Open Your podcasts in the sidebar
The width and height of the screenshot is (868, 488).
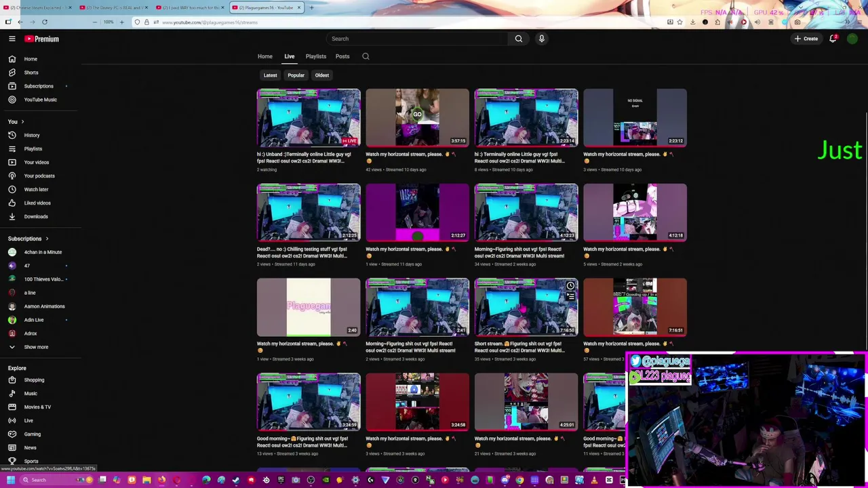pos(39,176)
